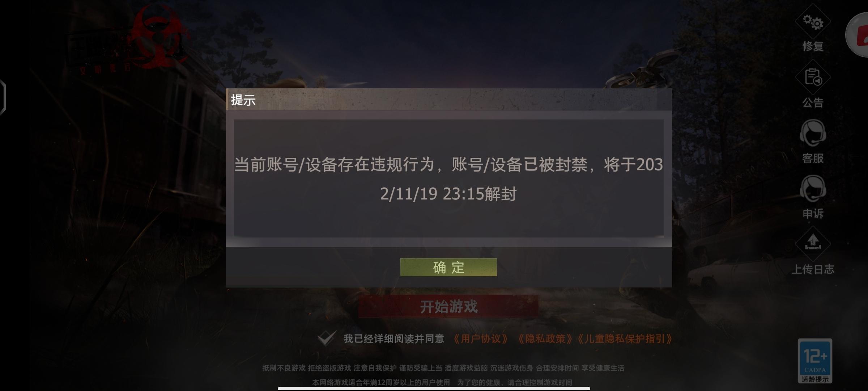
Task: Tap the red floating button at top-right edge
Action: point(858,35)
